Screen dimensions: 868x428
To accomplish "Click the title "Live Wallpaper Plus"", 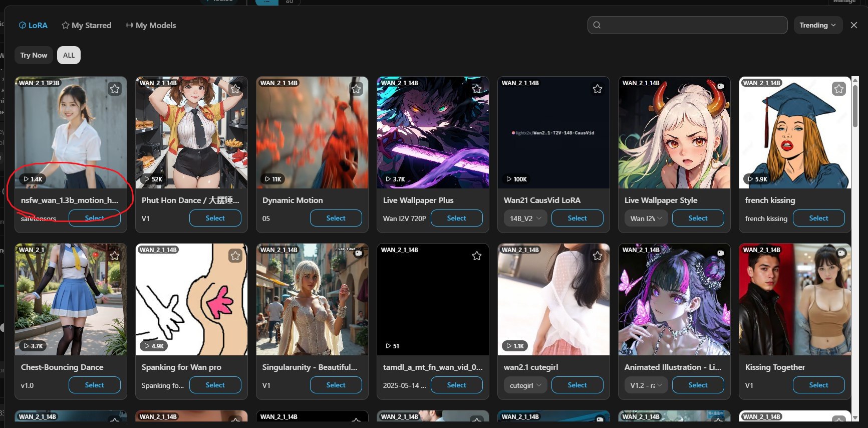I will pos(418,200).
